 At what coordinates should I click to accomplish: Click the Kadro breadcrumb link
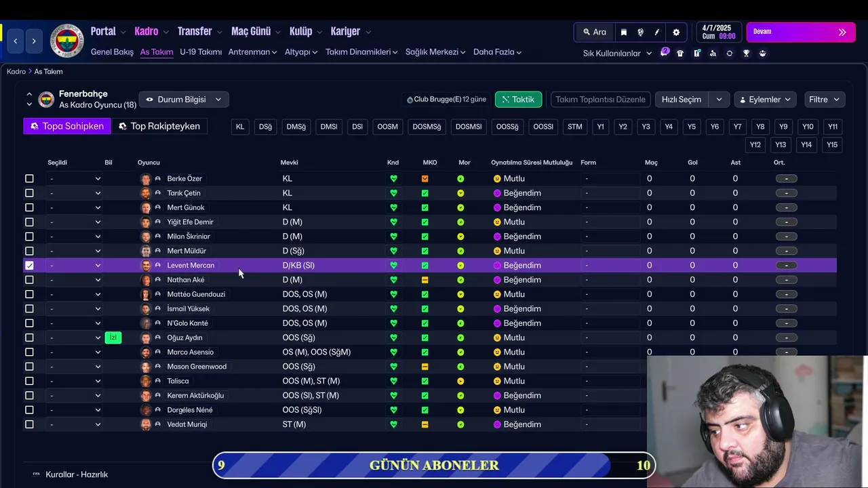[16, 72]
